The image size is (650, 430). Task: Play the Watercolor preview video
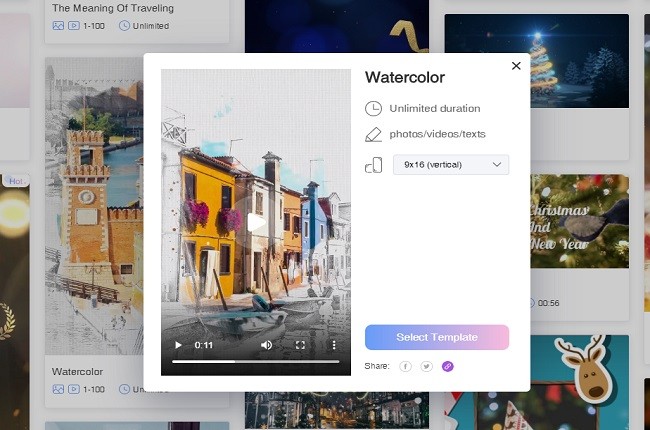256,223
